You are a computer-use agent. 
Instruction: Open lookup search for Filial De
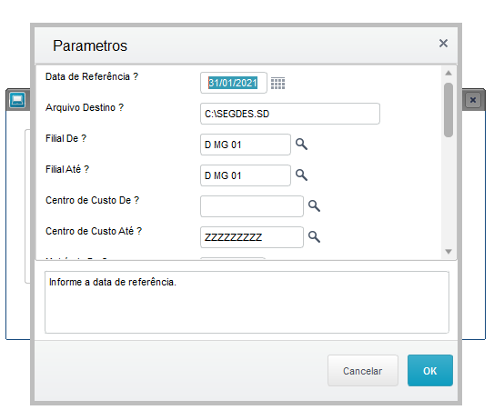[301, 145]
